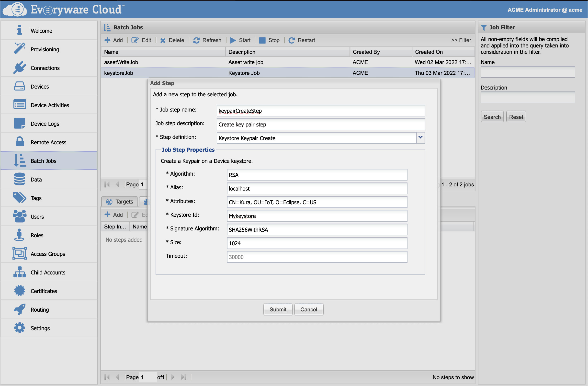Open Provisioning wand icon in sidebar
The height and width of the screenshot is (386, 588).
pyautogui.click(x=20, y=48)
